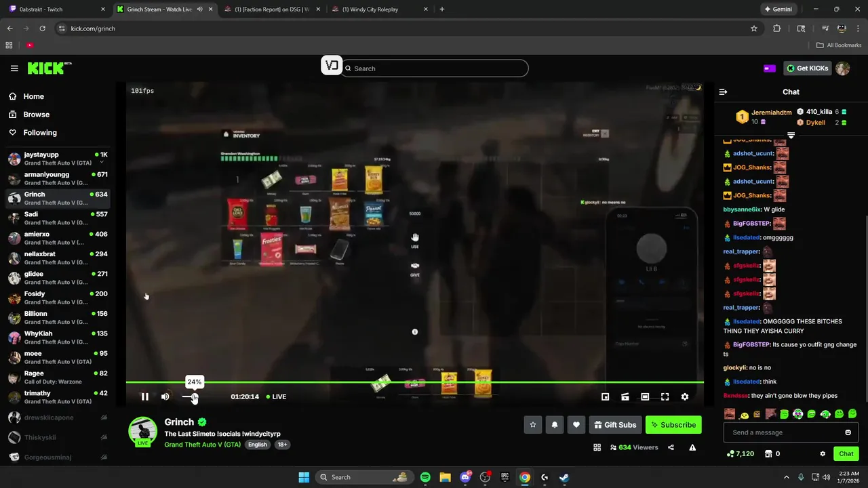Click the KICK logo

pos(50,68)
